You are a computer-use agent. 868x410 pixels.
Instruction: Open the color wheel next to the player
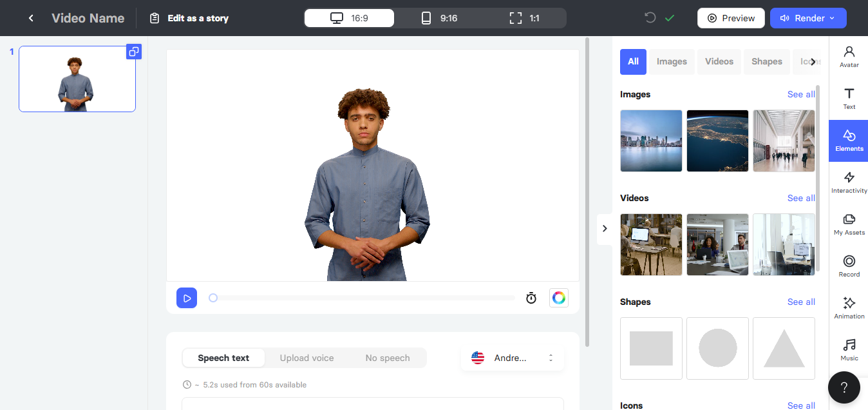point(558,298)
